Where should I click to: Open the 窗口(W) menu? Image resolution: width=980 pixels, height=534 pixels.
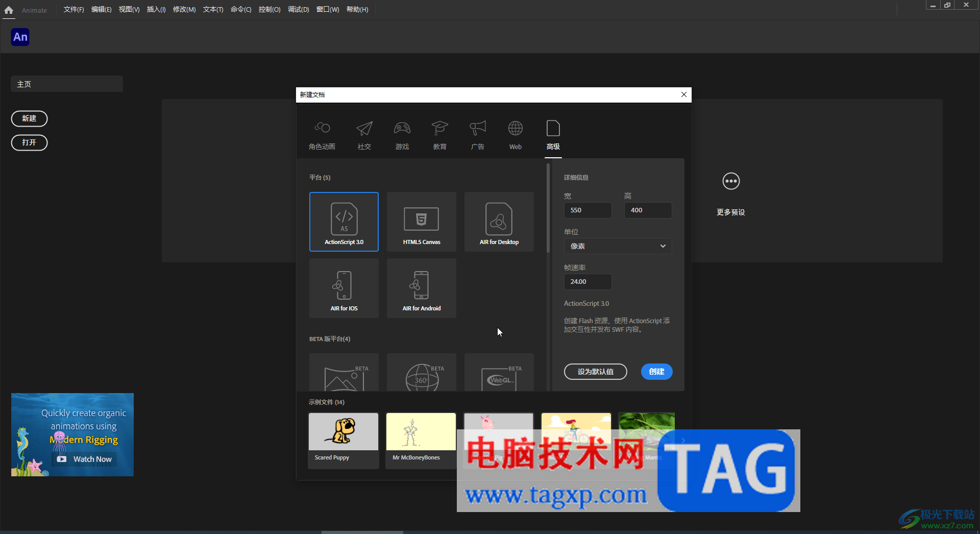[328, 10]
